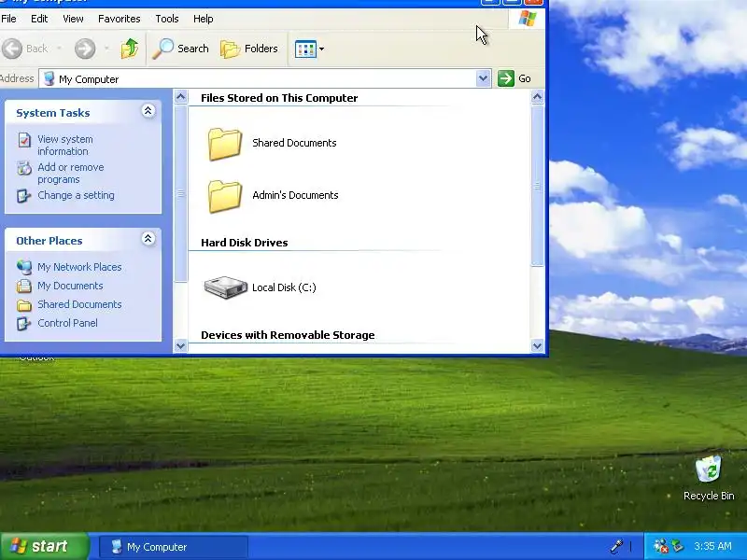Viewport: 747px width, 560px height.
Task: Click the network tray icon with red X
Action: (660, 546)
